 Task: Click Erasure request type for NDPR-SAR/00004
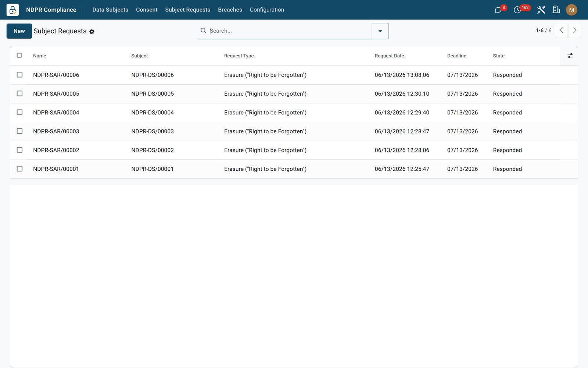[x=265, y=113]
